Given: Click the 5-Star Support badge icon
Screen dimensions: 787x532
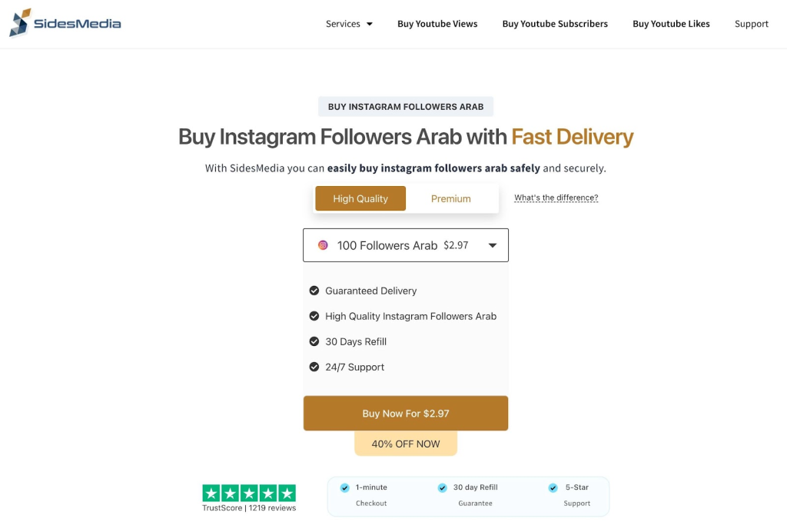Looking at the screenshot, I should (x=553, y=487).
